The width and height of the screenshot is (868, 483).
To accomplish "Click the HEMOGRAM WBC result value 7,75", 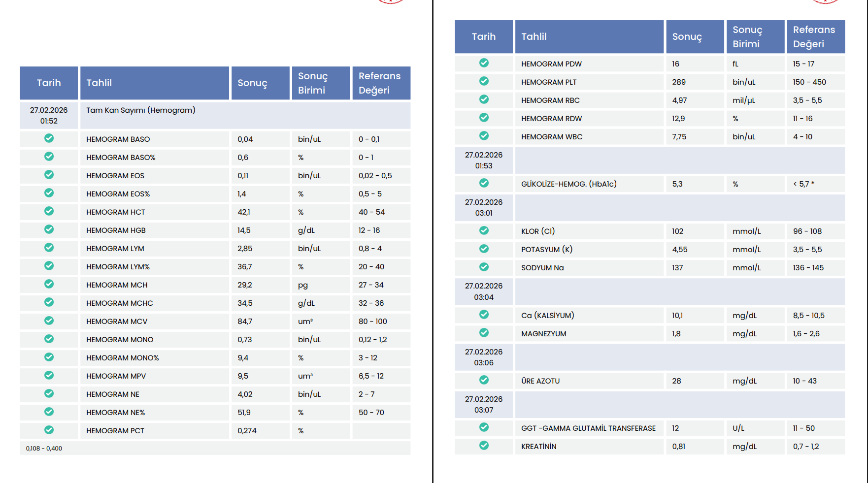I will (679, 137).
